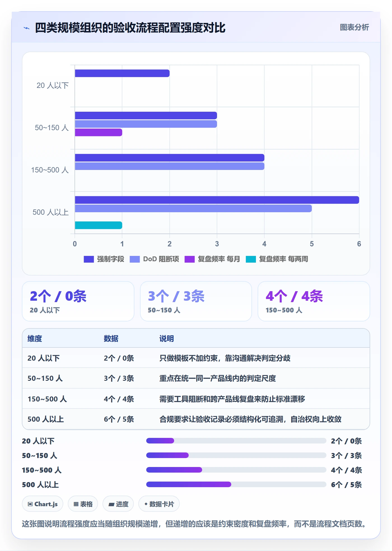This screenshot has height=551, width=392.
Task: Click the diamond icon in 数据卡片 tag
Action: 146,504
